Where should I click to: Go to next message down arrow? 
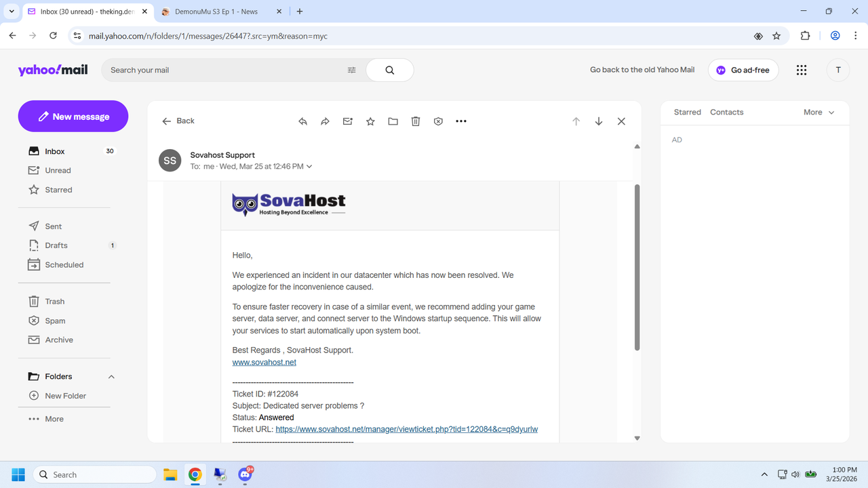click(599, 121)
